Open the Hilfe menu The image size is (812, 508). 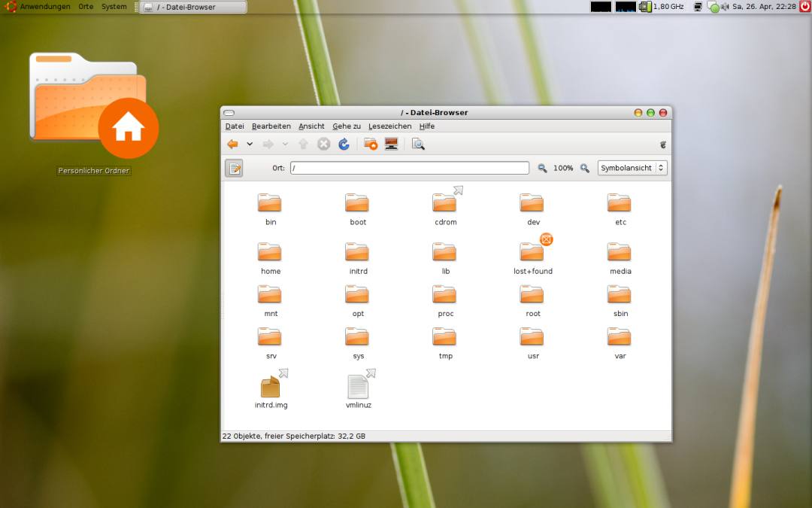(427, 126)
